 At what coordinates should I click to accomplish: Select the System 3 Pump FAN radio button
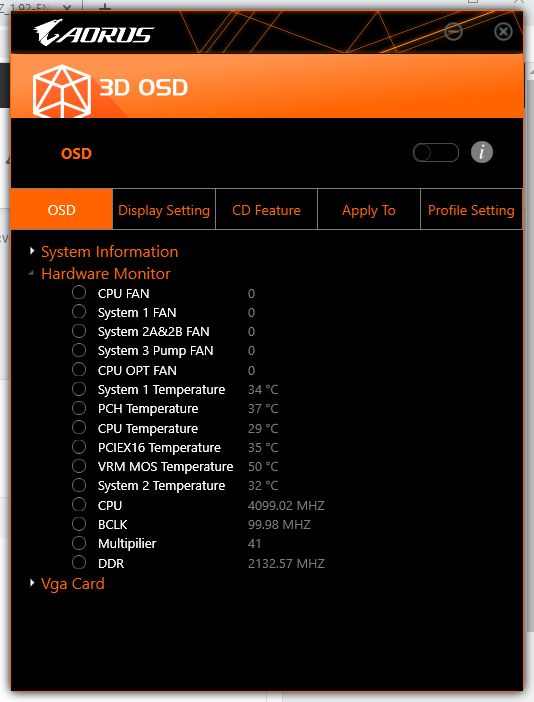pyautogui.click(x=79, y=350)
